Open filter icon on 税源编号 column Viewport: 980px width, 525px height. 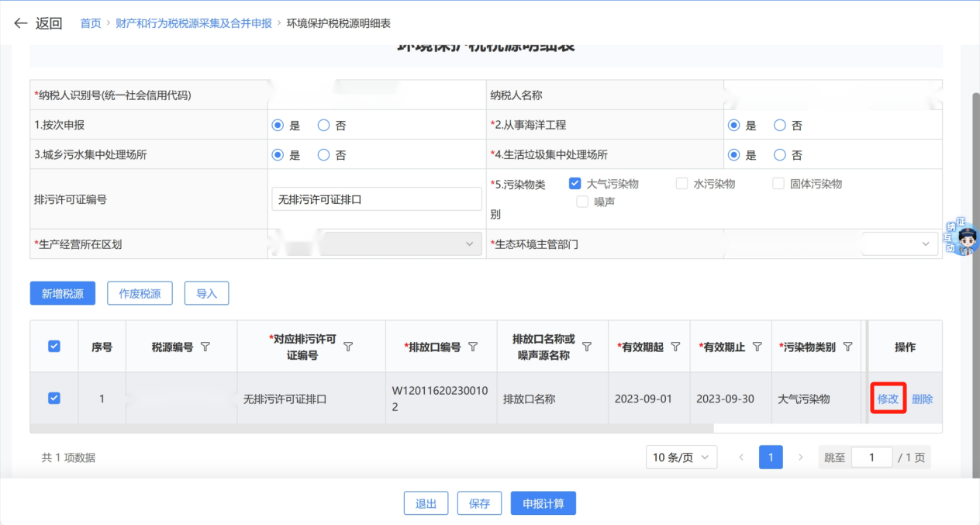click(205, 347)
